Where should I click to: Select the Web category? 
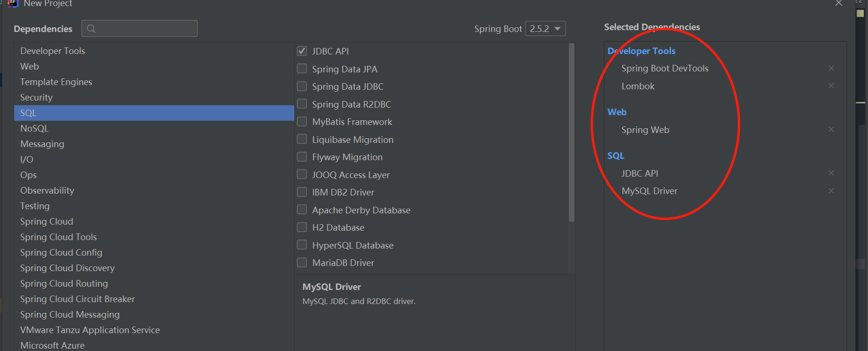[154, 66]
